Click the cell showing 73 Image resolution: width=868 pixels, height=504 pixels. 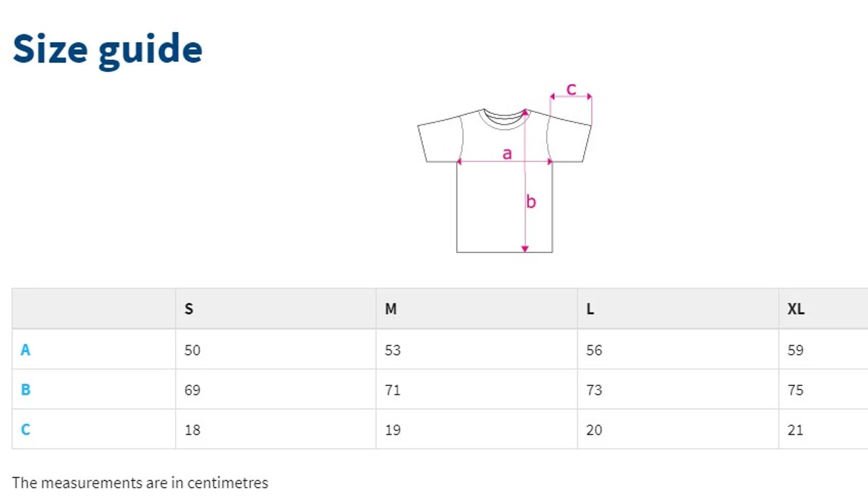pos(594,390)
